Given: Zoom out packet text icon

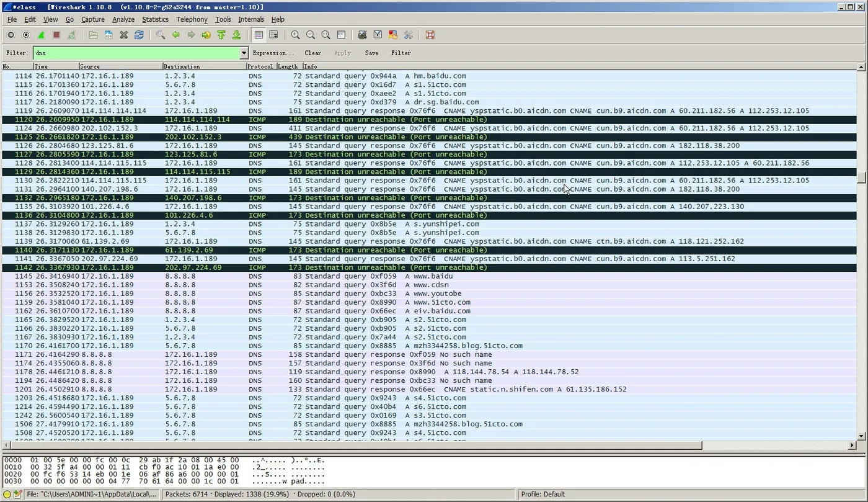Looking at the screenshot, I should 311,35.
